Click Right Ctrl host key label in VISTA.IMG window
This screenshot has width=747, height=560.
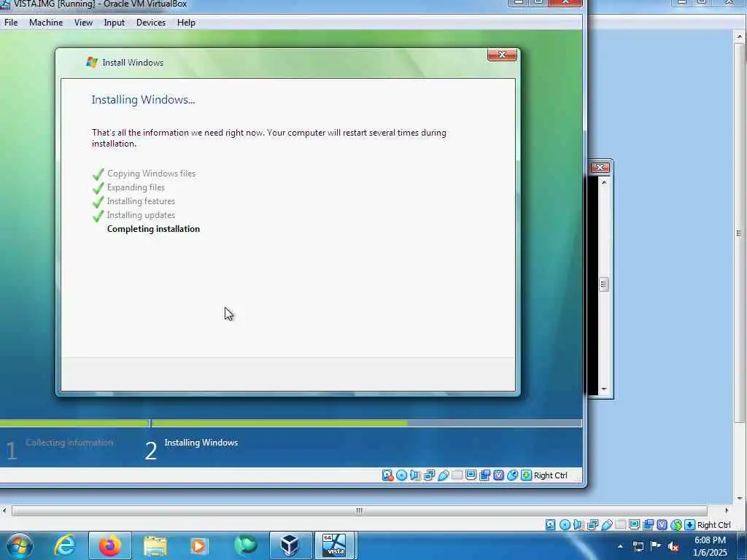click(550, 475)
